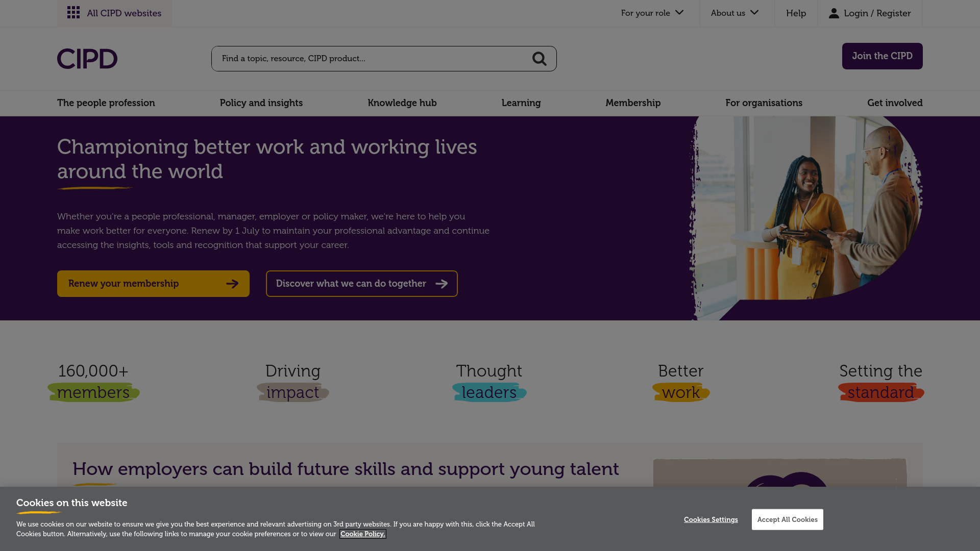Click the 160,000+ members text

(x=93, y=382)
